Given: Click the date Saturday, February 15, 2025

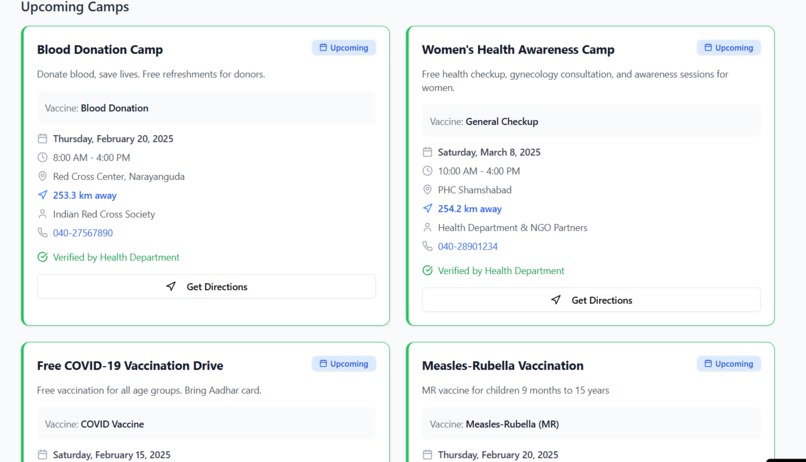Looking at the screenshot, I should coord(112,455).
